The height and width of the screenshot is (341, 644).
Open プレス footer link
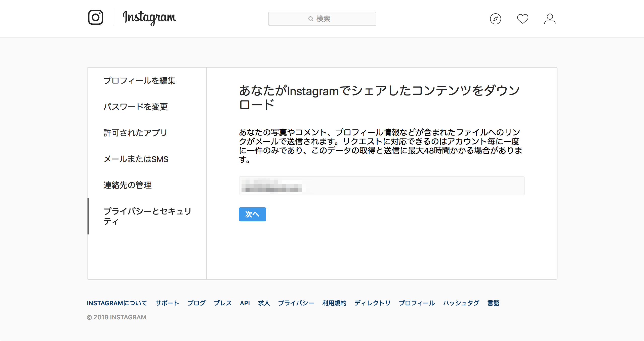pyautogui.click(x=223, y=303)
